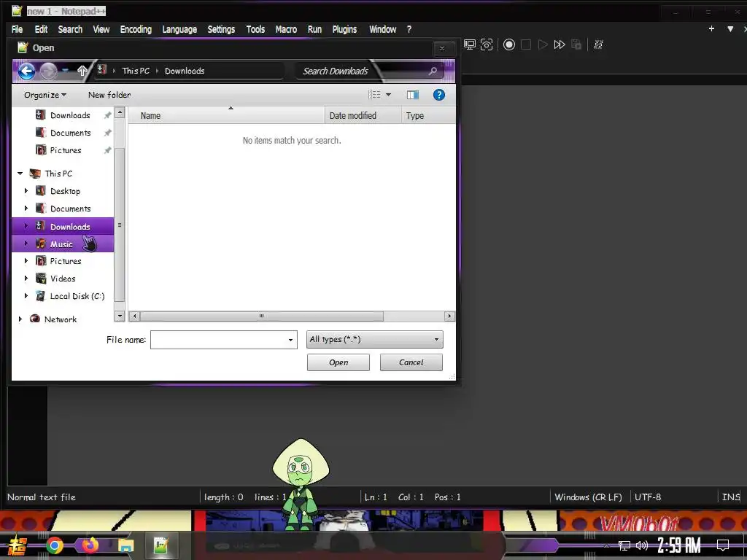
Task: Expand the Network tree node
Action: (20, 319)
